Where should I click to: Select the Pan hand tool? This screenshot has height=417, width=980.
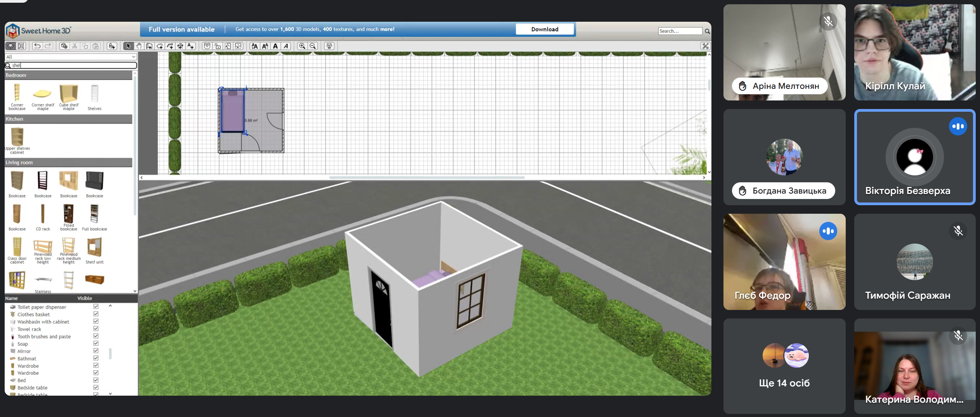[x=139, y=46]
